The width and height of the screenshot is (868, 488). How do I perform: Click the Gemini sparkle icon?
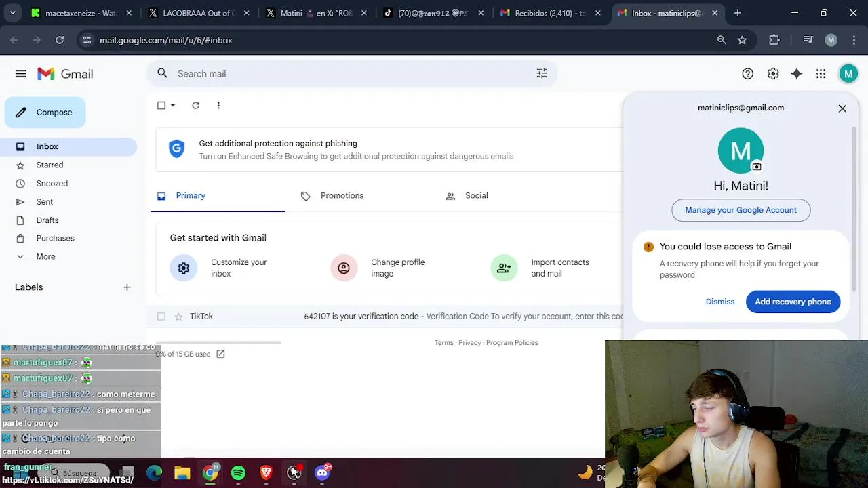797,74
